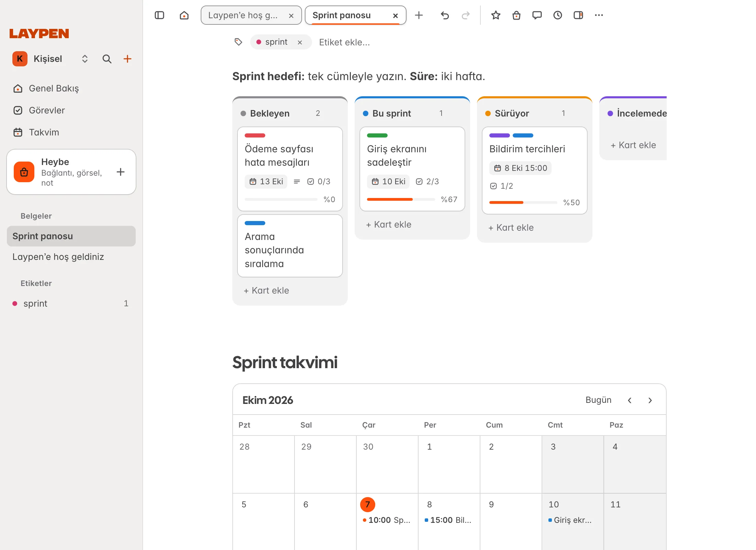Open the Arama sonuçlarında sıralama card
The height and width of the screenshot is (550, 756).
[x=290, y=246]
